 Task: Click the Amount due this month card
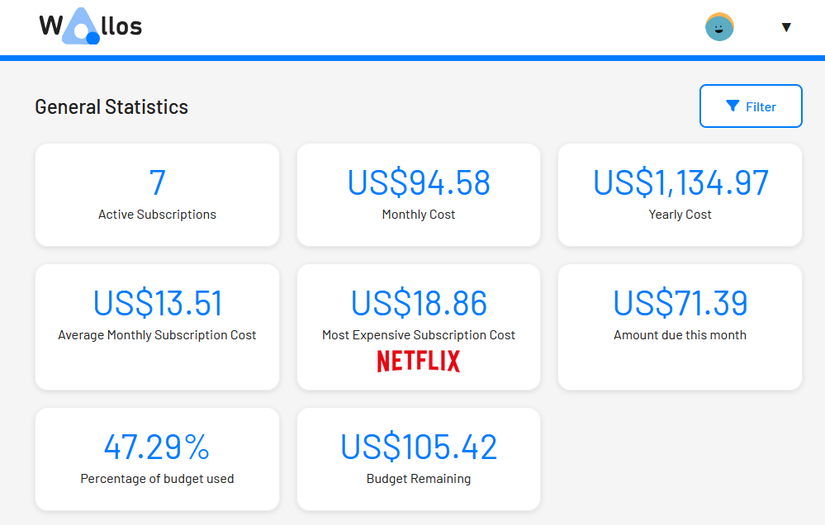(680, 327)
